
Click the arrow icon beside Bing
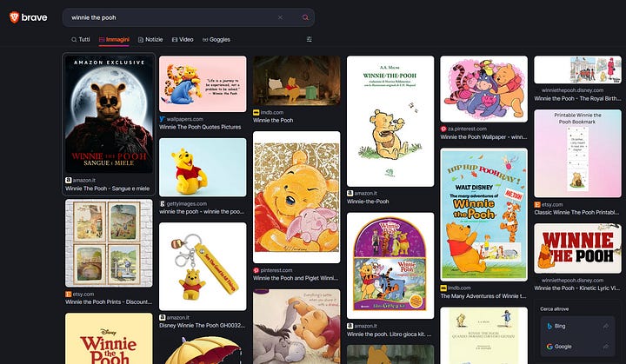coord(606,326)
